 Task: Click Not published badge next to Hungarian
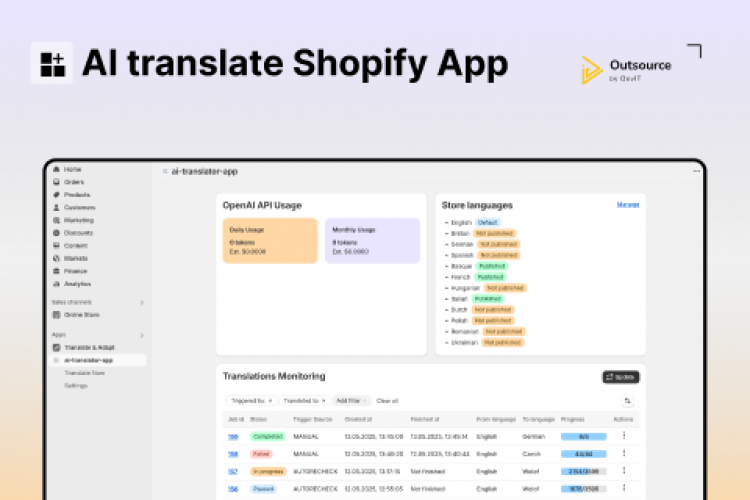click(x=505, y=288)
